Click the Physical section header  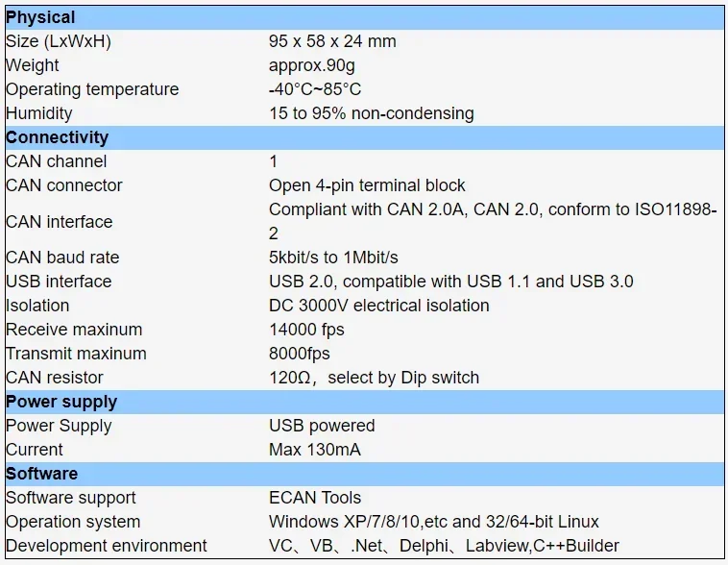coord(40,17)
